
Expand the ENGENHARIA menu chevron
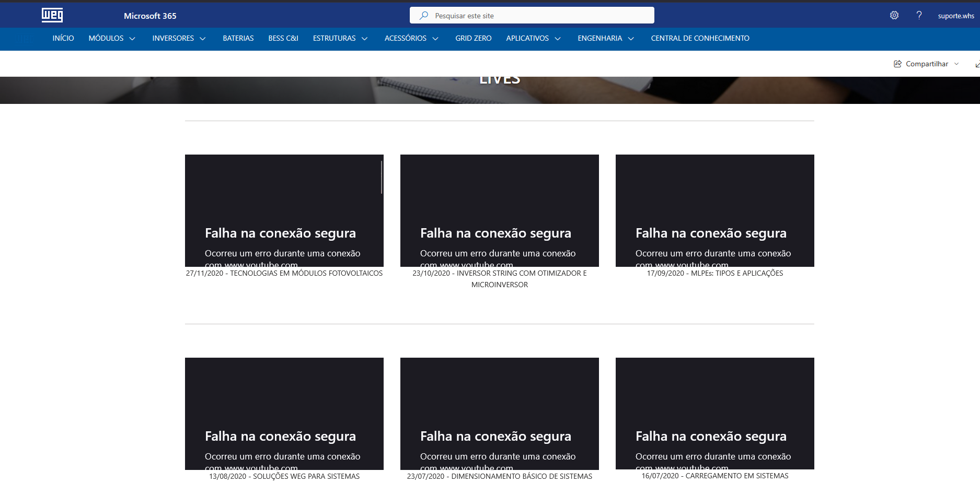tap(631, 39)
